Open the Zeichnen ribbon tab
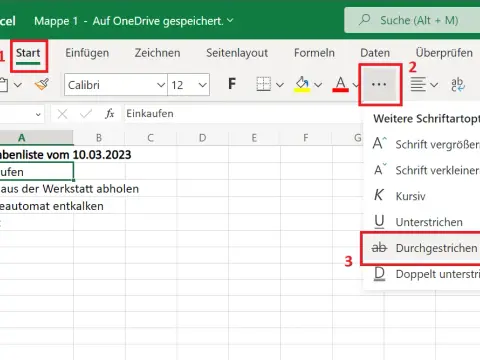 click(157, 53)
